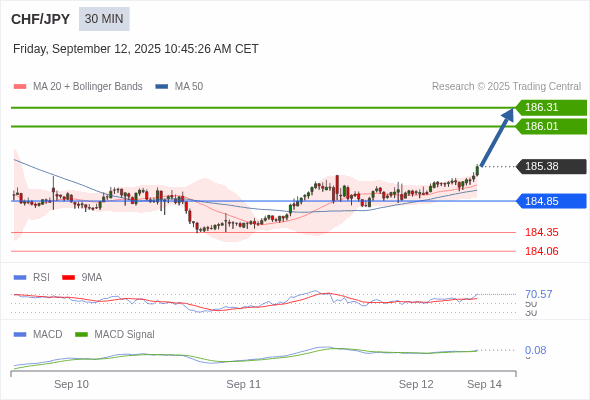Click the blue upward forecast arrow

click(x=497, y=137)
